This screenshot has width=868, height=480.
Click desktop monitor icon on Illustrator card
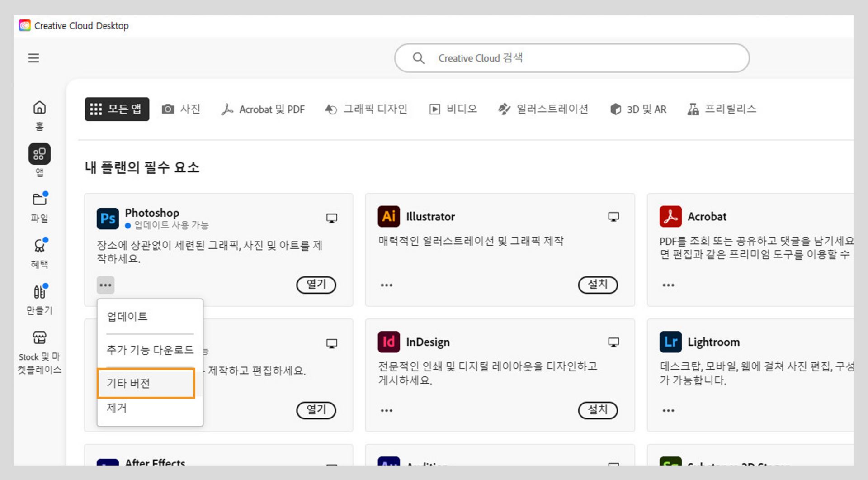(613, 217)
